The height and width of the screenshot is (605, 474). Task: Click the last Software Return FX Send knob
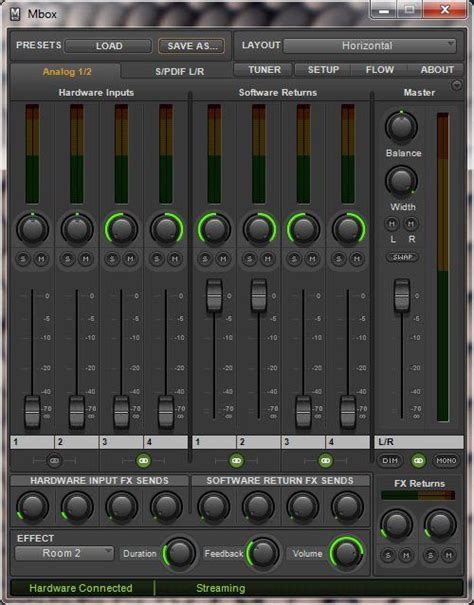(347, 507)
